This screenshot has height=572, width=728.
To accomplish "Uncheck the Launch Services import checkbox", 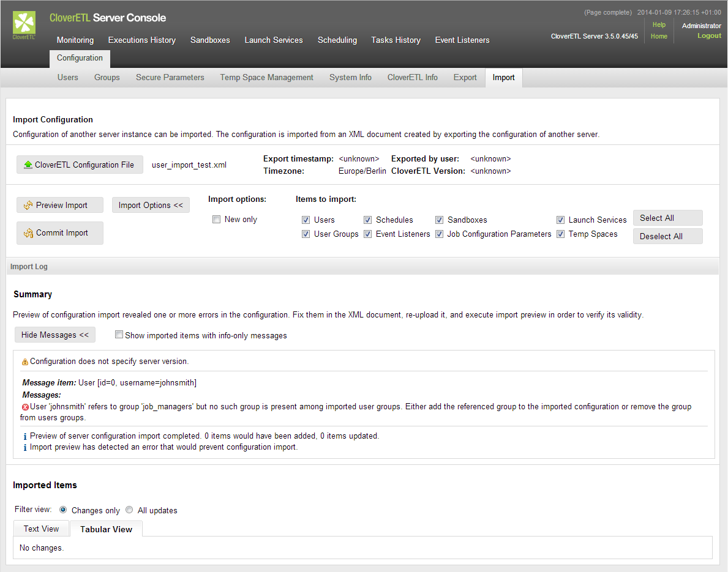I will pyautogui.click(x=560, y=220).
